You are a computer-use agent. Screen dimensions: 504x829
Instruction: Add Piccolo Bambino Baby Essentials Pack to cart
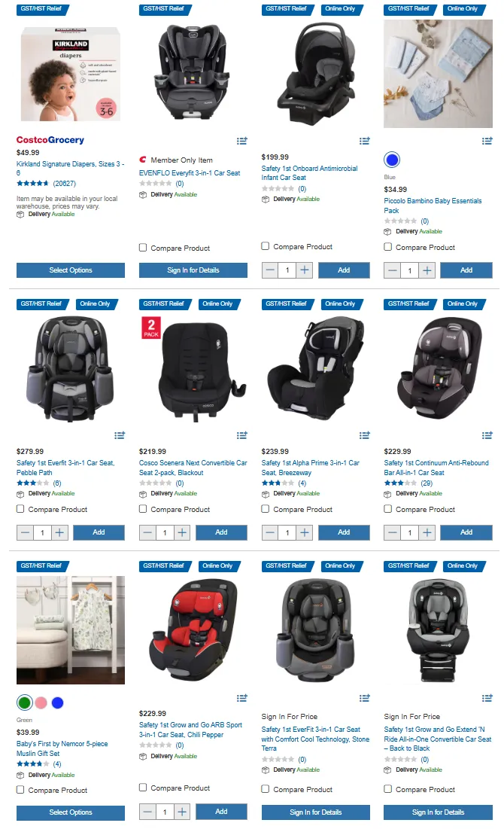pos(466,270)
